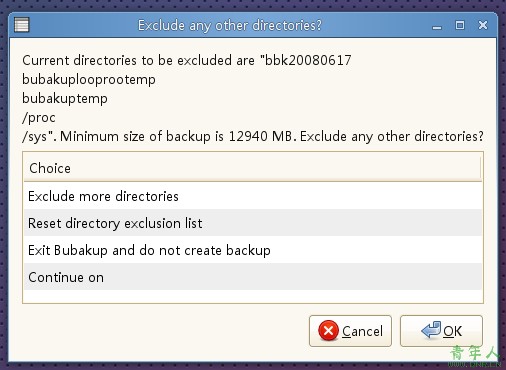Click the Choice column's right edge divider
The height and width of the screenshot is (370, 506).
tap(481, 168)
